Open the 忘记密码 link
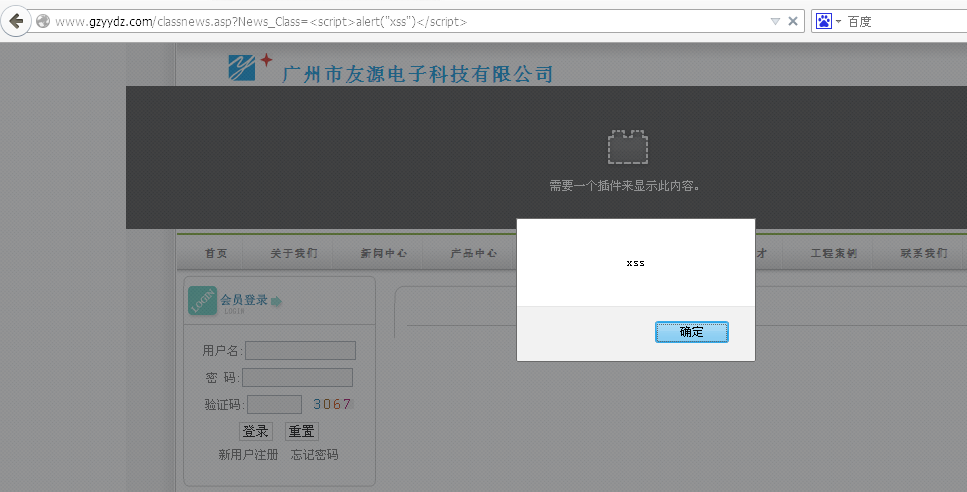 [x=315, y=455]
